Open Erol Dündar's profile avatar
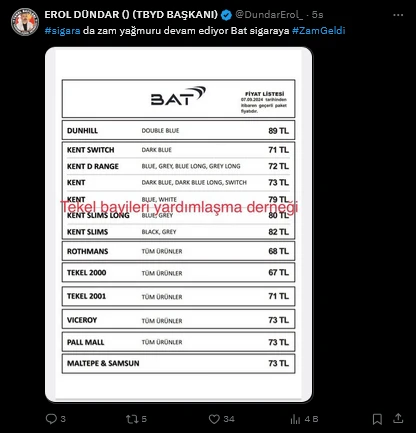The height and width of the screenshot is (433, 416). pyautogui.click(x=25, y=22)
